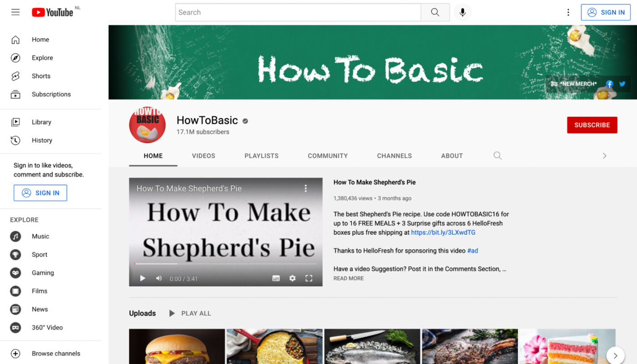Open Shorts from the sidebar
The width and height of the screenshot is (637, 364).
click(x=41, y=76)
